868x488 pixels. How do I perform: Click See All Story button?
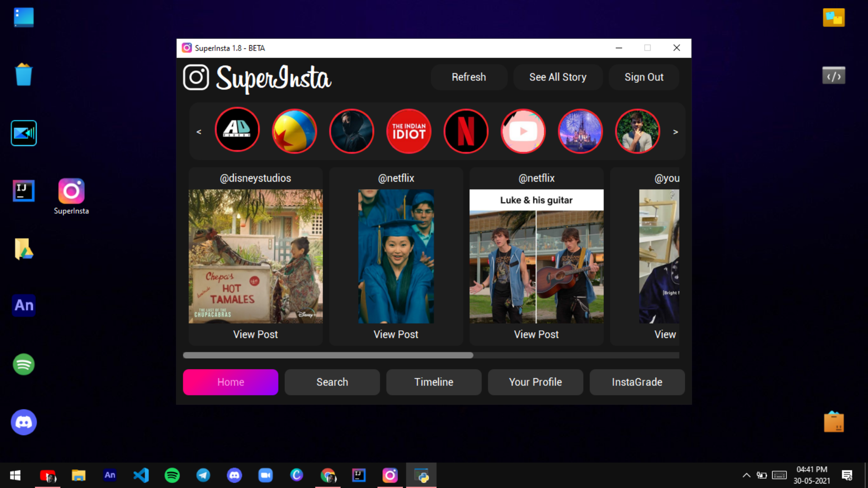click(557, 77)
